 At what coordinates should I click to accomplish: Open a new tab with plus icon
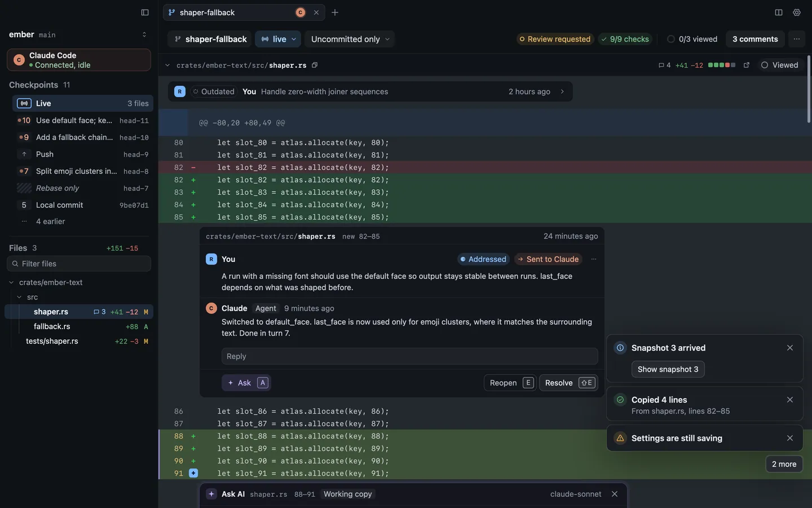335,12
